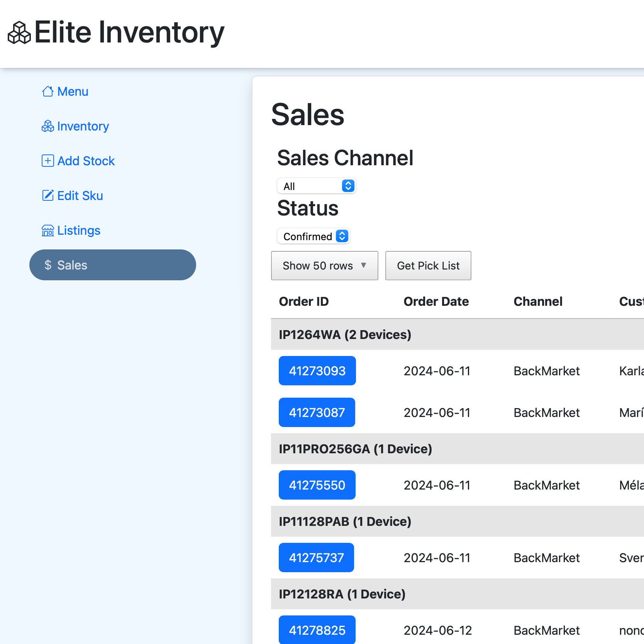Open the Status dropdown set to Confirmed
The image size is (644, 644).
tap(313, 236)
